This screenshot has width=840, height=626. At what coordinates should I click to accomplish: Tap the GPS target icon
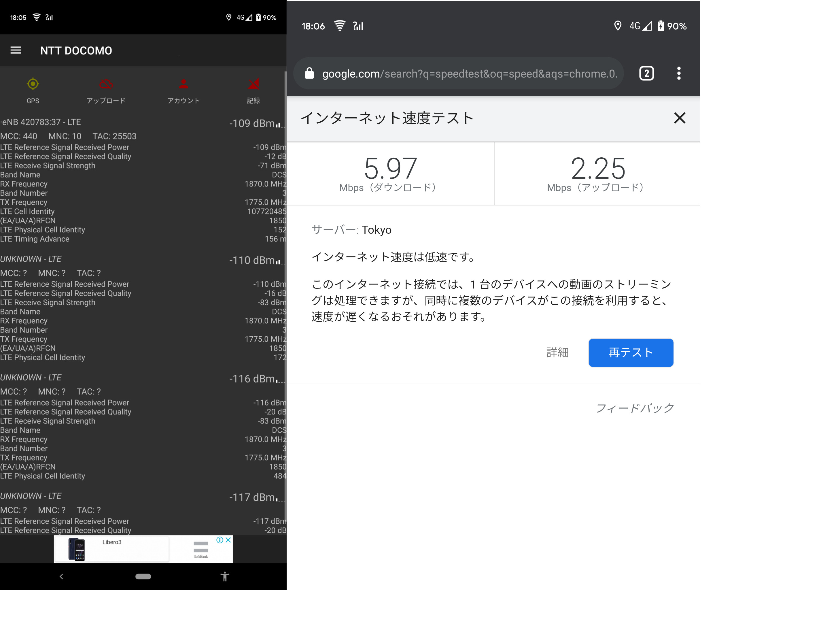tap(33, 84)
